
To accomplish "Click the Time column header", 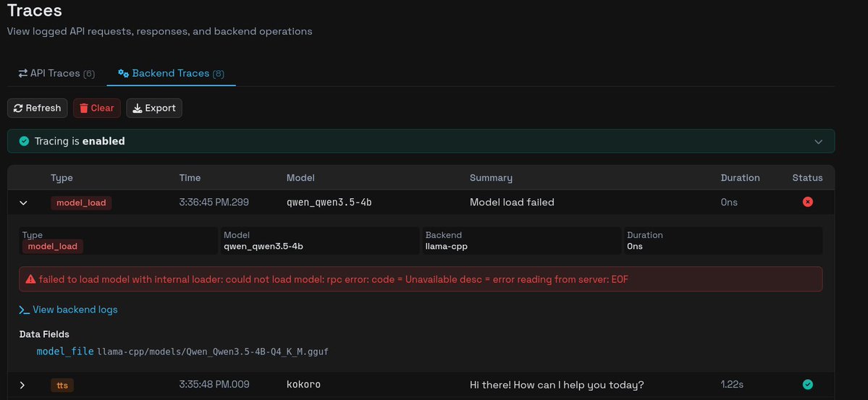I will [x=190, y=178].
